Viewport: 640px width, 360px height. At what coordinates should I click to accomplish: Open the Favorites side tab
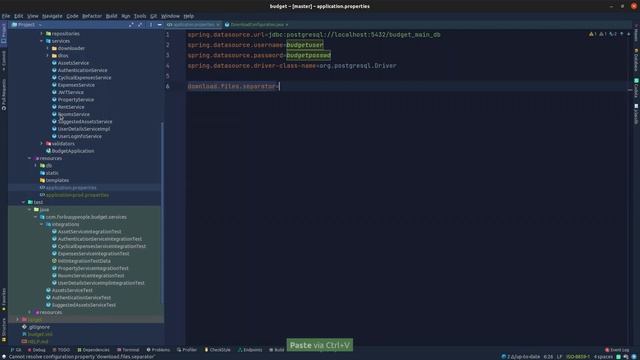click(x=4, y=300)
